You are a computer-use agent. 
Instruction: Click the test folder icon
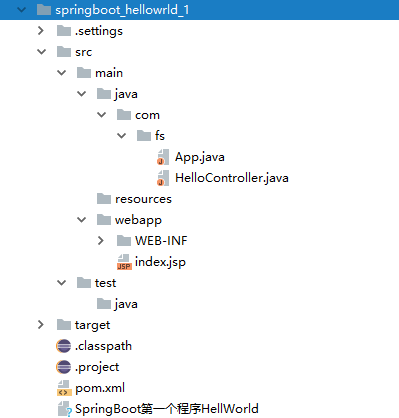coord(84,283)
